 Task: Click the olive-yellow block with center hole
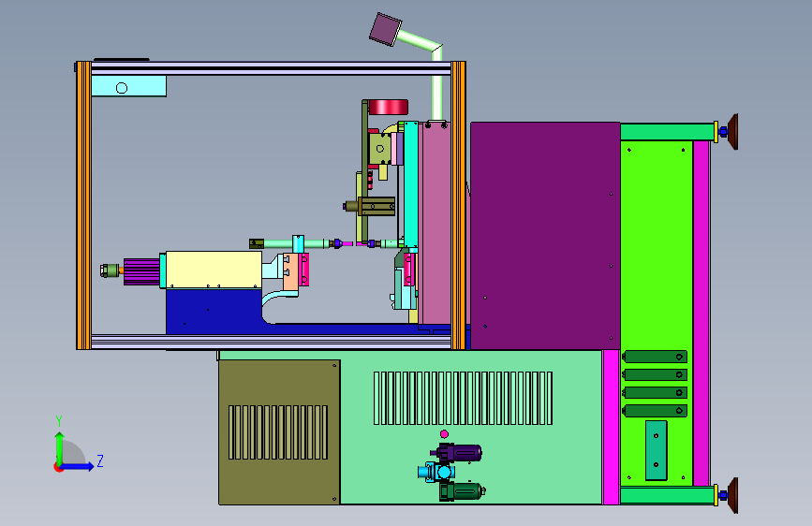(379, 149)
